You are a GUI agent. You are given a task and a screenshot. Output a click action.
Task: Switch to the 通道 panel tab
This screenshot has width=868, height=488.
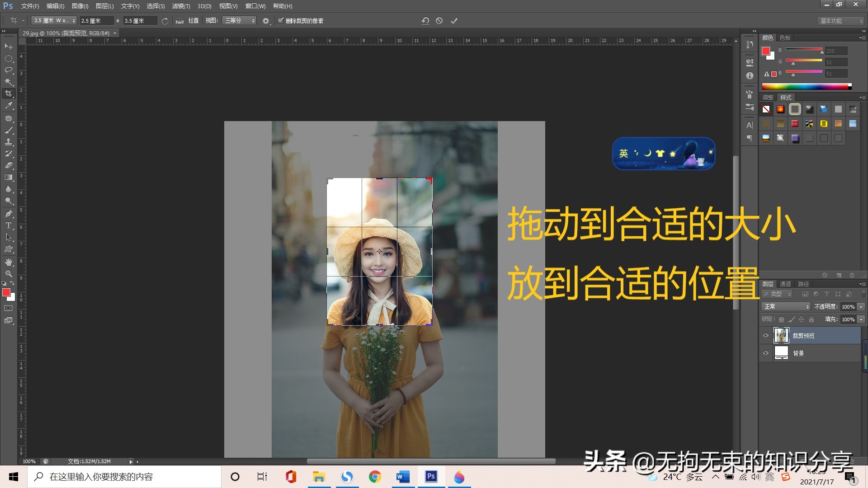(785, 284)
